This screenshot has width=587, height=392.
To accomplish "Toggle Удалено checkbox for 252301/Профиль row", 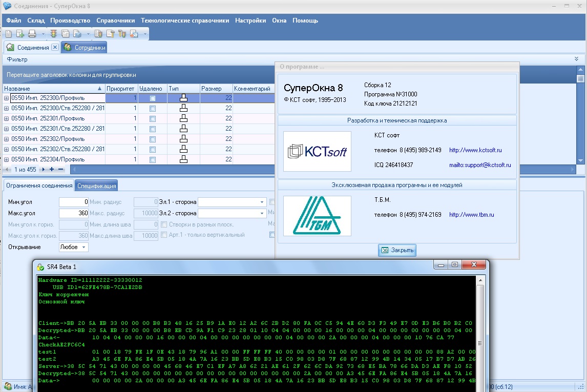I will pyautogui.click(x=152, y=119).
